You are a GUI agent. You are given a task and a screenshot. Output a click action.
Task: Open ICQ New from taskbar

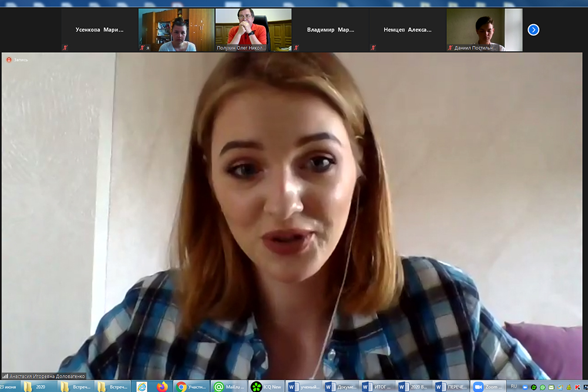tap(266, 387)
